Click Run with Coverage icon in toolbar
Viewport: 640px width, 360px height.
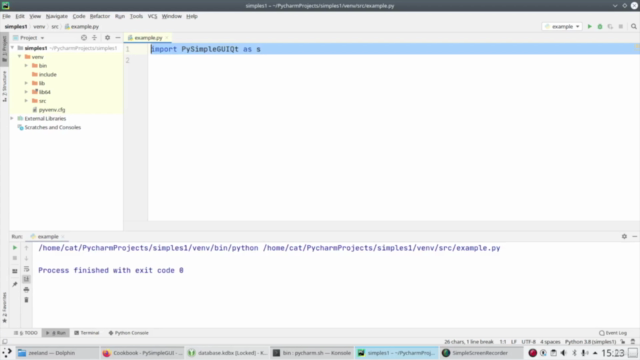[x=610, y=27]
